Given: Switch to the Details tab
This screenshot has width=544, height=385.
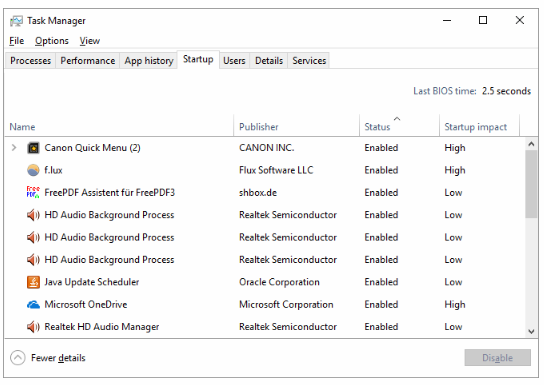Looking at the screenshot, I should tap(269, 61).
